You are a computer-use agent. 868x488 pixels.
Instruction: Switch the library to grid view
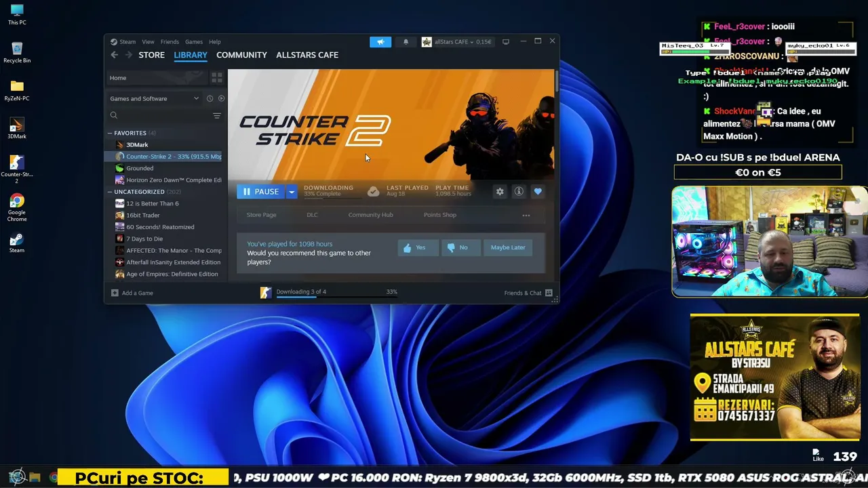click(217, 78)
